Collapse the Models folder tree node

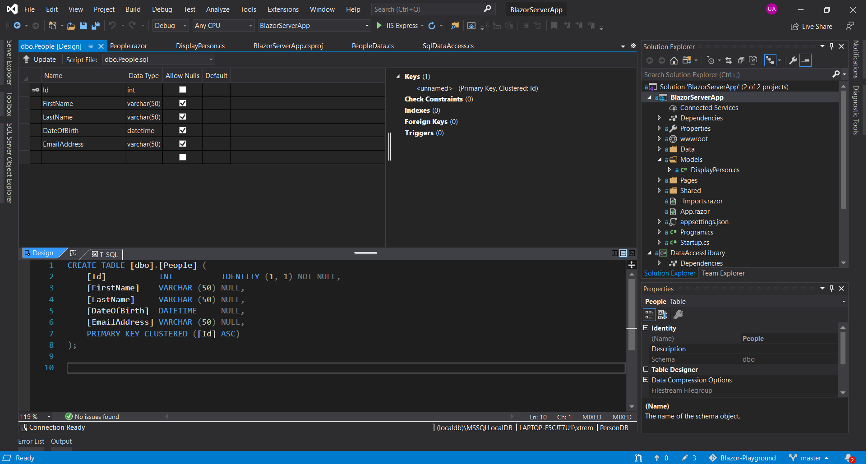[x=659, y=160]
